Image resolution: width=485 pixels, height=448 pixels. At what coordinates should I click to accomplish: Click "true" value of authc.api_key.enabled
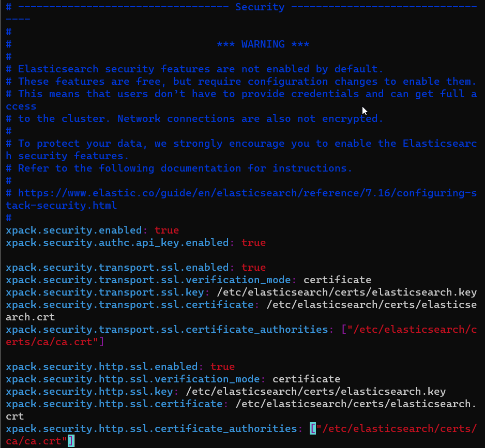point(254,243)
